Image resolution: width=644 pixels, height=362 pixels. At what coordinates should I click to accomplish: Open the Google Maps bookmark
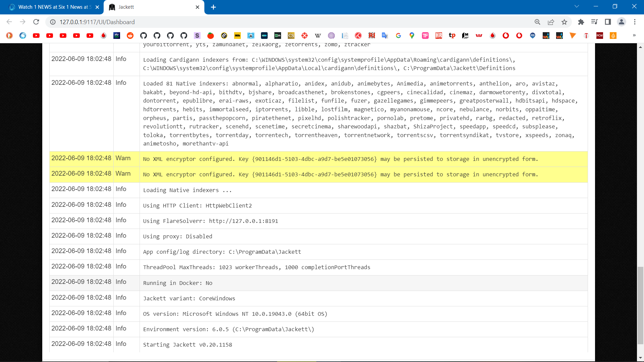tap(412, 36)
